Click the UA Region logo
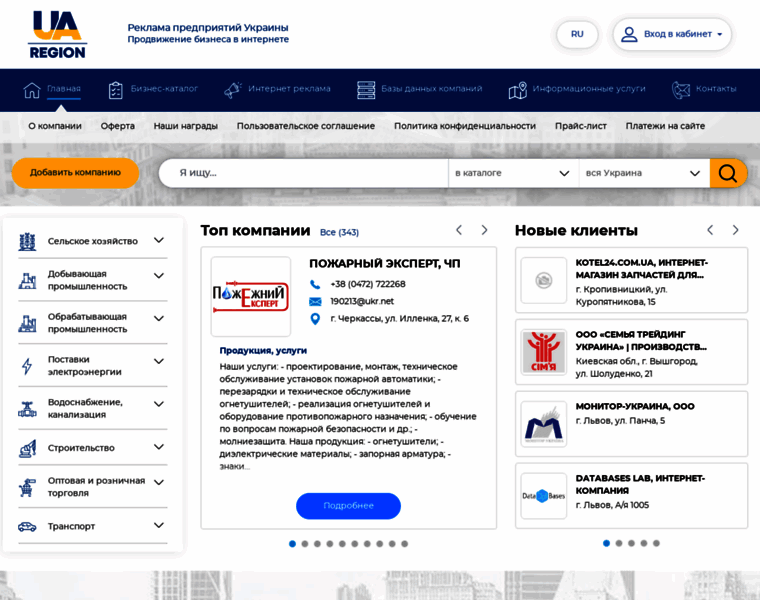 (57, 34)
